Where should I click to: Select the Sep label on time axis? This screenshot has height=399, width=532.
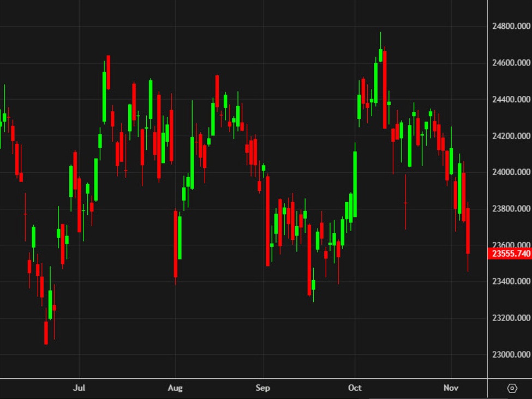coord(262,388)
